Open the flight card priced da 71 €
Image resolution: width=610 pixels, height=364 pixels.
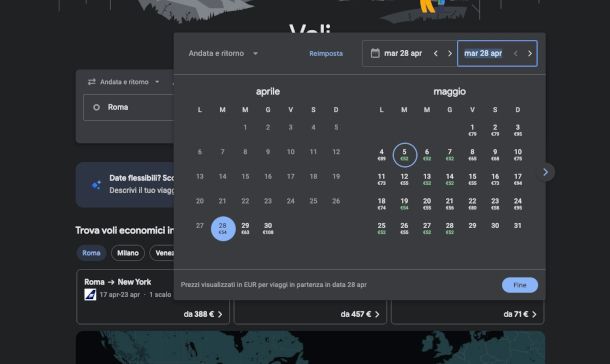[x=468, y=312]
